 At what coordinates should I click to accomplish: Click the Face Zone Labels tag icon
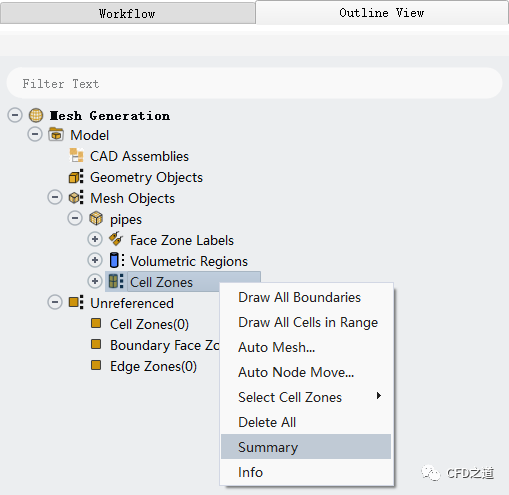coord(116,239)
